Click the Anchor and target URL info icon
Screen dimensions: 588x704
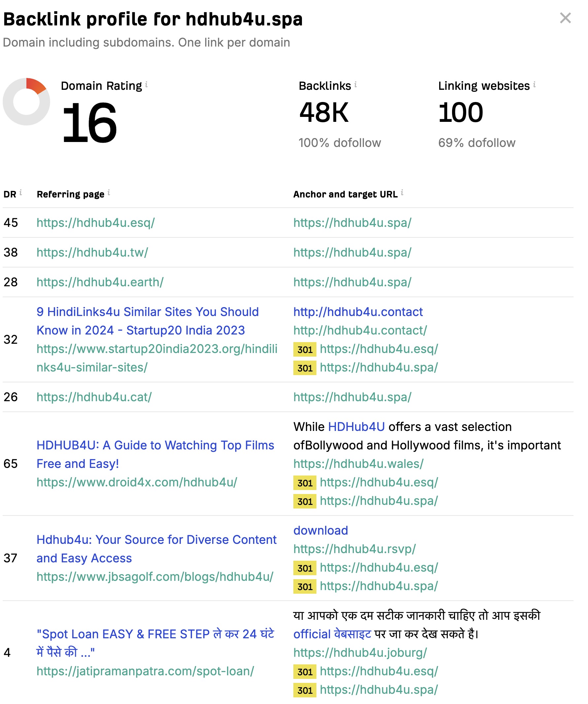tap(402, 193)
